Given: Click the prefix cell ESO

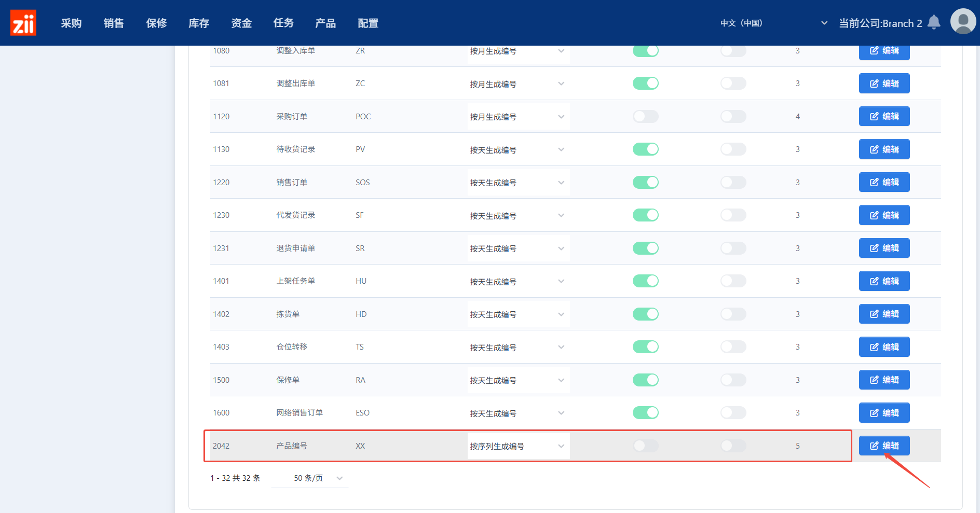Looking at the screenshot, I should coord(362,413).
